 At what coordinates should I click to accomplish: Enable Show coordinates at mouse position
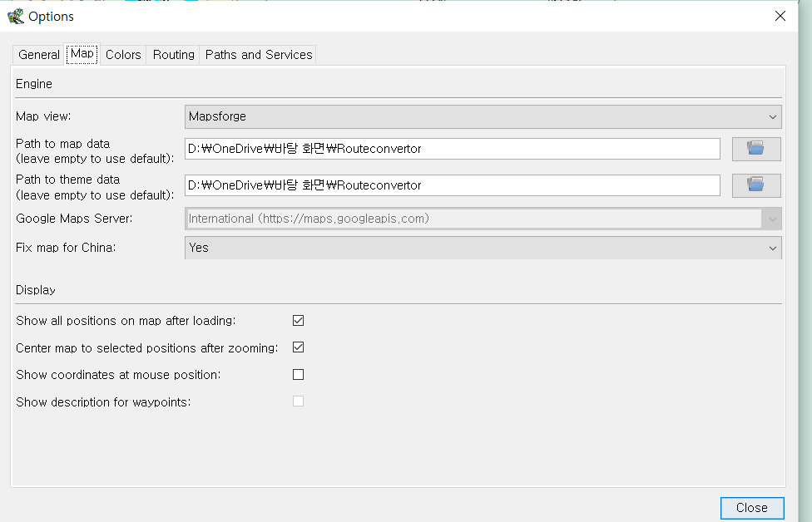299,375
